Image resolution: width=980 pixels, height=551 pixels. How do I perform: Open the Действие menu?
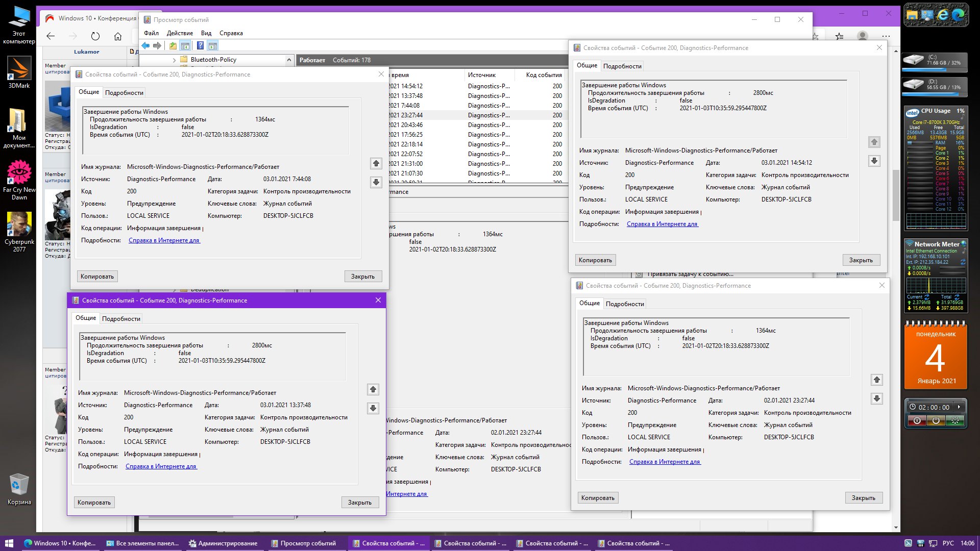click(x=180, y=33)
